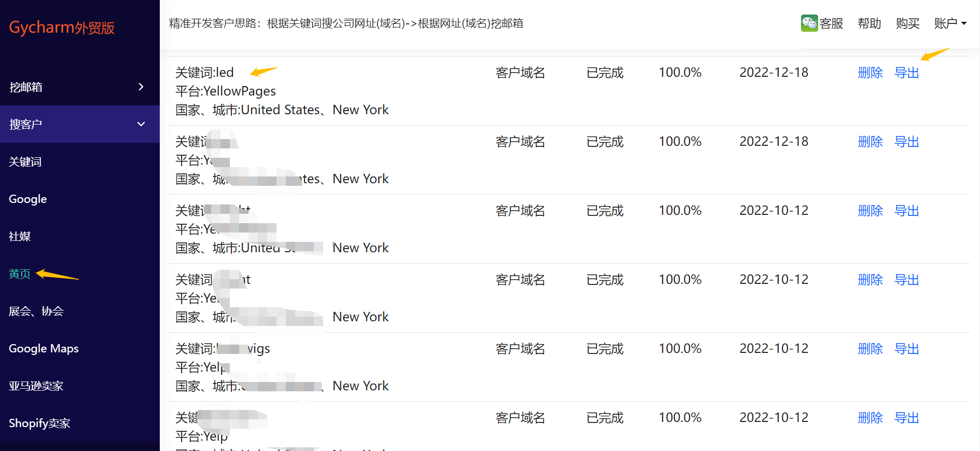Select Google Maps in the sidebar

44,348
